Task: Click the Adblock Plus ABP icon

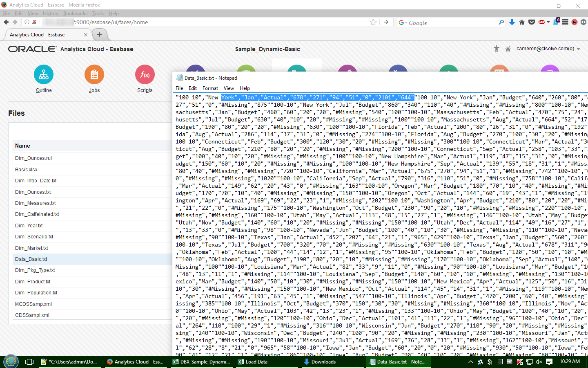Action: [x=541, y=22]
